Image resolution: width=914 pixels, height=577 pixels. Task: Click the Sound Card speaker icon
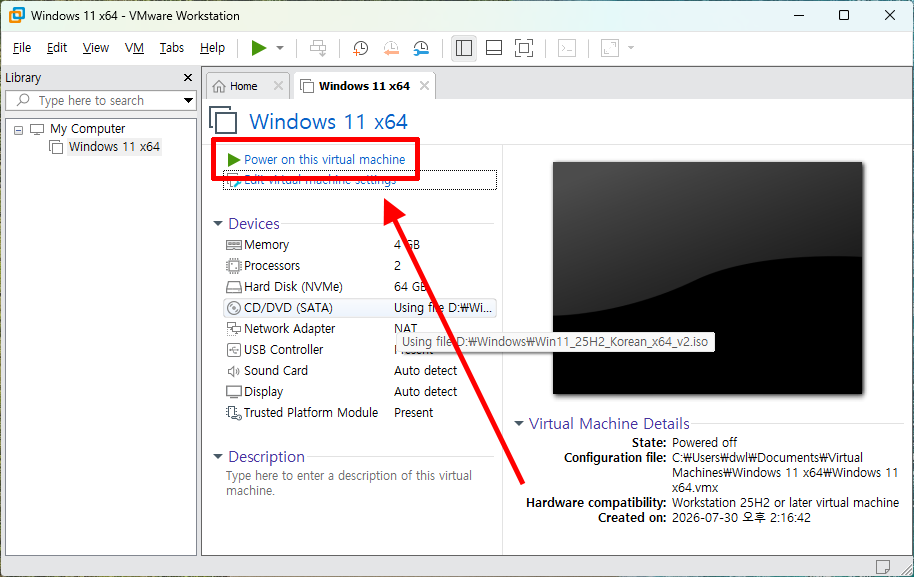coord(234,371)
